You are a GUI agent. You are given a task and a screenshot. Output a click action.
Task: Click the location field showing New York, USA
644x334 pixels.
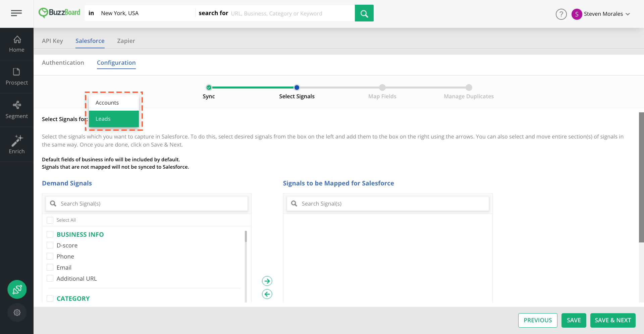(146, 13)
